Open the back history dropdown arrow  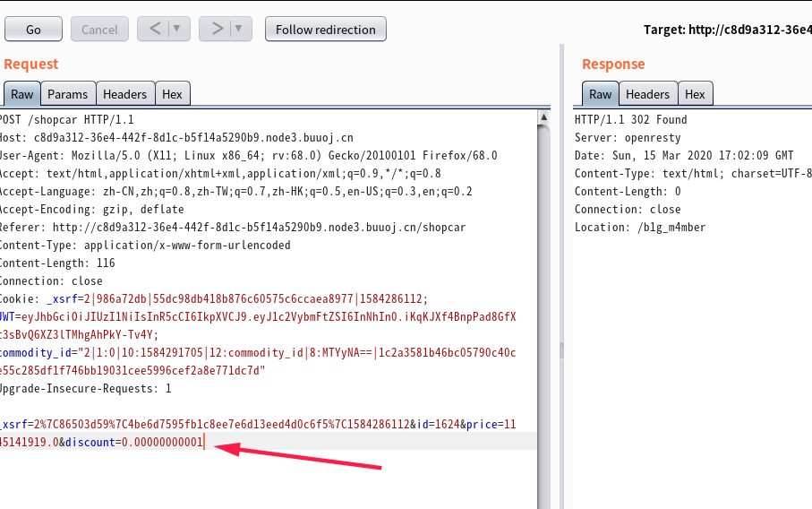(x=176, y=29)
